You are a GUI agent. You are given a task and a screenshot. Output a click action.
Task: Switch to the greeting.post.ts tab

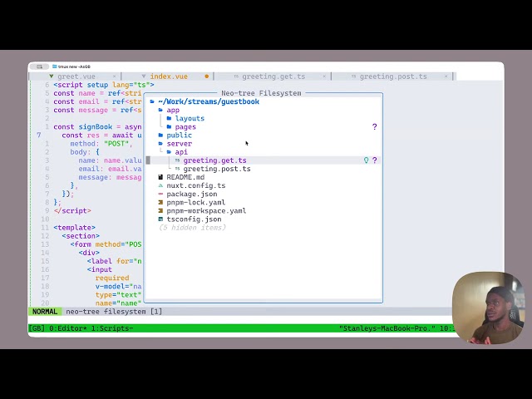(x=393, y=76)
